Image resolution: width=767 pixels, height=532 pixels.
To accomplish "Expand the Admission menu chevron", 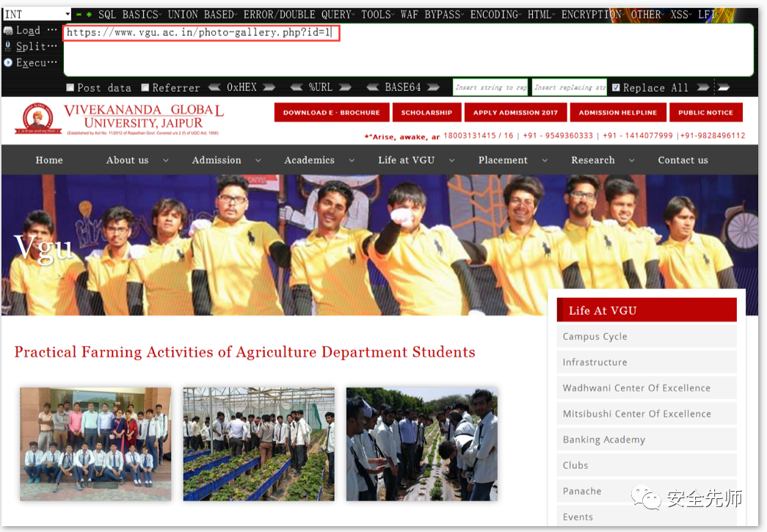I will pos(258,161).
